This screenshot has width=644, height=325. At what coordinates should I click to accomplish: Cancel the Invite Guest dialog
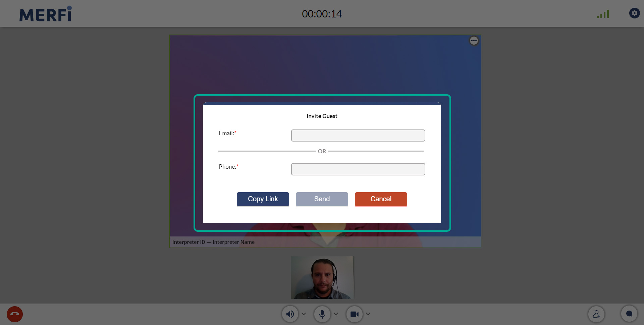[x=381, y=199]
